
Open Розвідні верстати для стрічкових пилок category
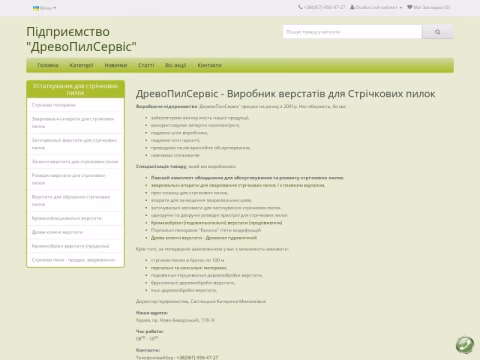75,179
